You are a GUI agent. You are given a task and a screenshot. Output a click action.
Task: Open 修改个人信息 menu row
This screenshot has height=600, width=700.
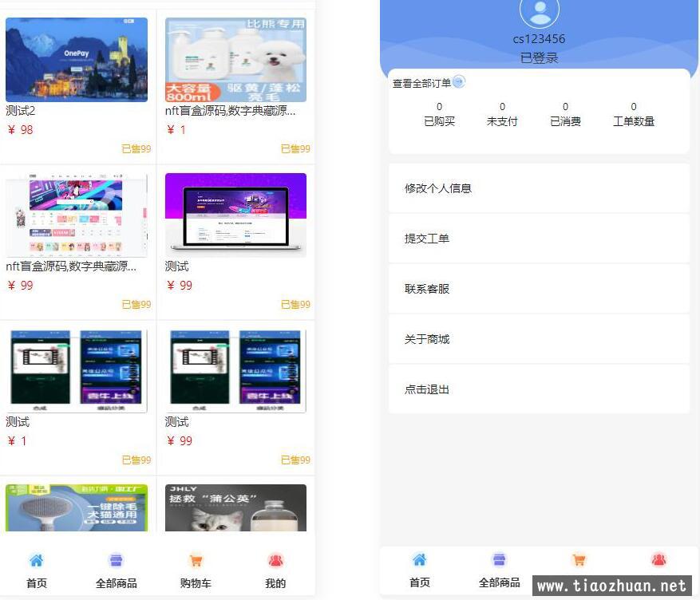click(539, 188)
